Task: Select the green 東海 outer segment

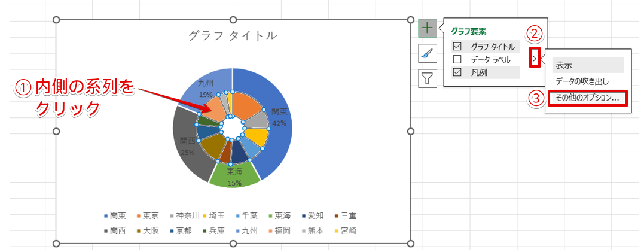Action: [234, 177]
